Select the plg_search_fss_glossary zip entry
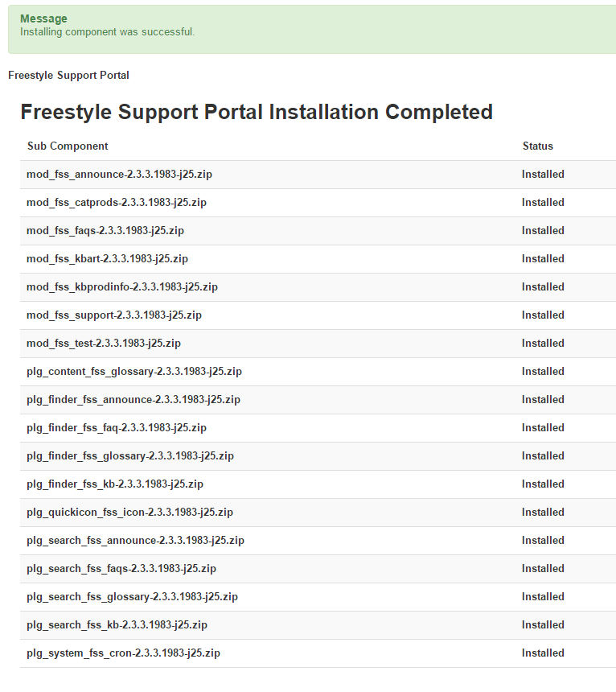Image resolution: width=616 pixels, height=692 pixels. click(x=132, y=597)
